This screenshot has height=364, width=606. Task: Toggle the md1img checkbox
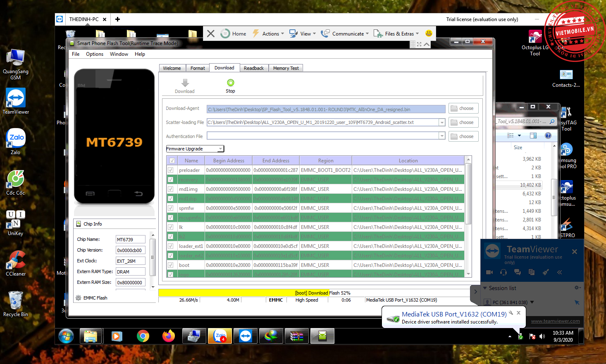coord(170,189)
